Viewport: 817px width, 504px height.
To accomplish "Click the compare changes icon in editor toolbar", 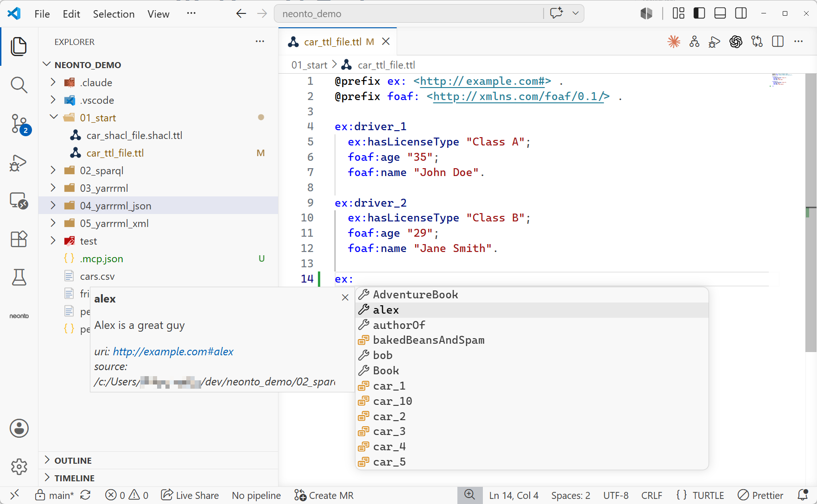I will tap(757, 42).
